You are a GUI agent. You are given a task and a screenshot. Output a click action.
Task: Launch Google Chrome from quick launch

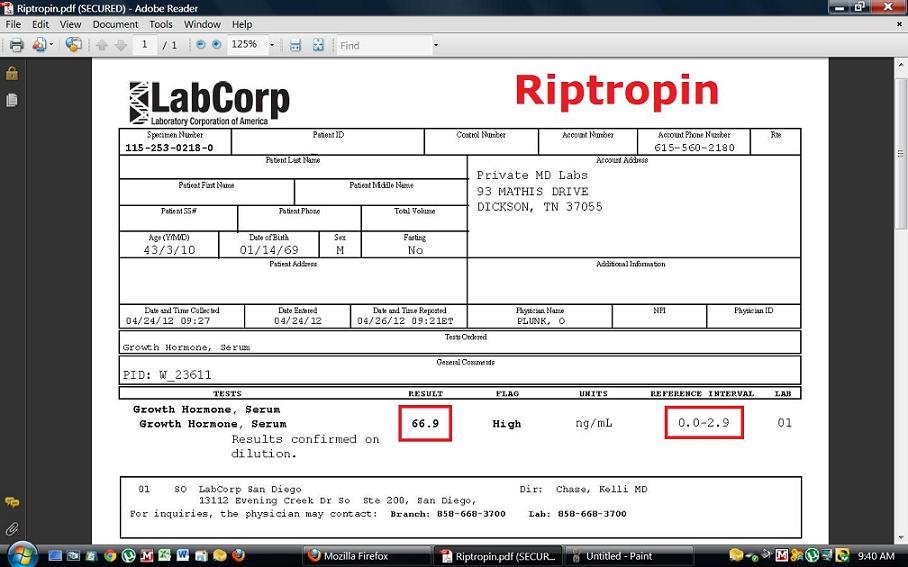[x=109, y=556]
